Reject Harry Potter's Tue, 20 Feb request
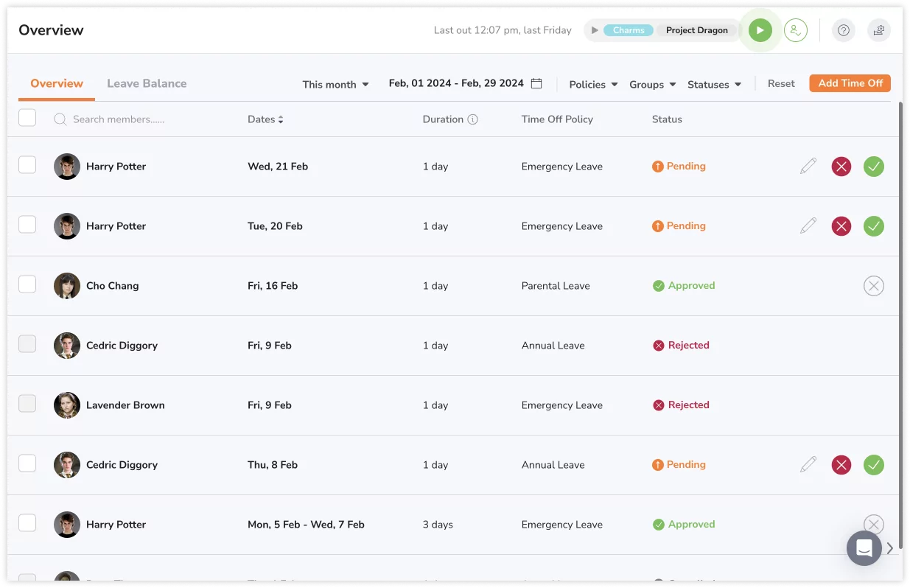 tap(841, 226)
